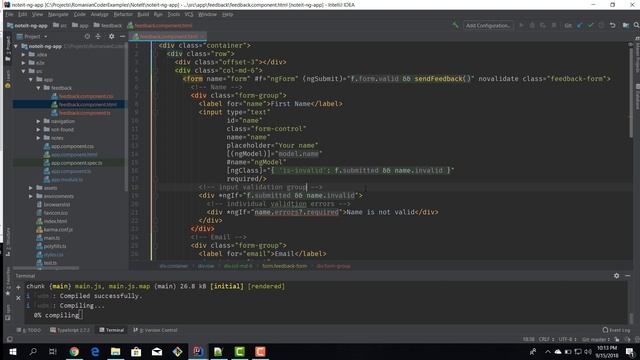Screen dimensions: 640x360
Task: Open the Navigate menu
Action: (x=58, y=14)
